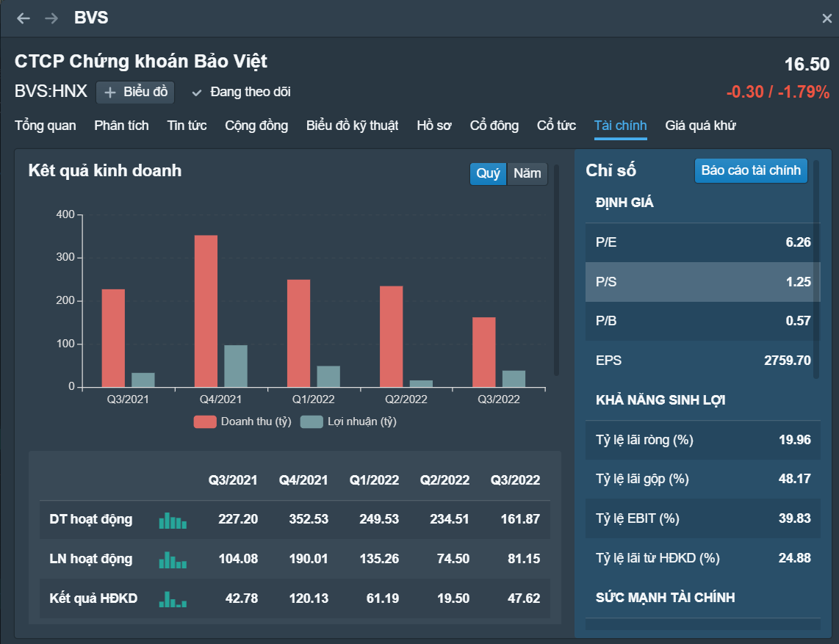Screen dimensions: 839x644
Task: Click the Q3/2021 revenue bar
Action: point(113,338)
